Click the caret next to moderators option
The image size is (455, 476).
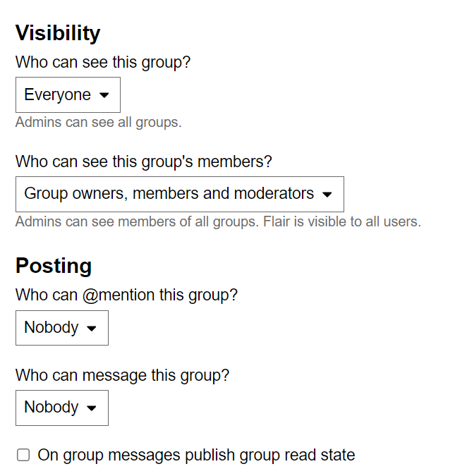pyautogui.click(x=327, y=195)
